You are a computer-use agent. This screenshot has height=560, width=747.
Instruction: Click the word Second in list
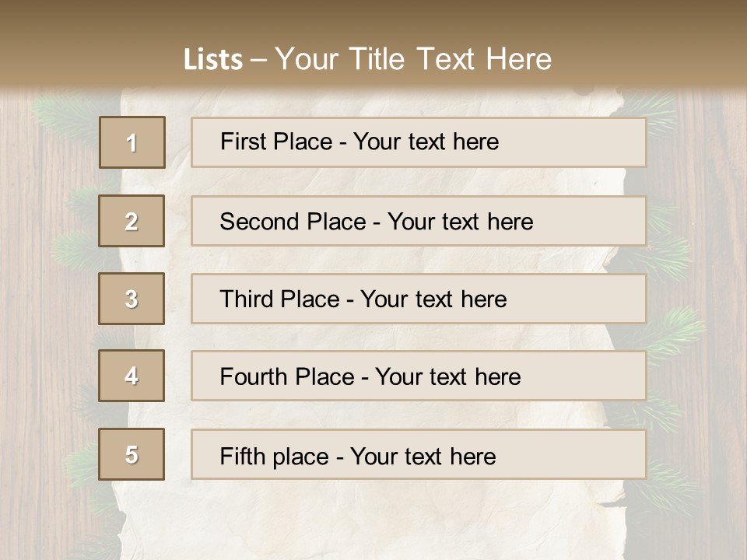[x=259, y=222]
